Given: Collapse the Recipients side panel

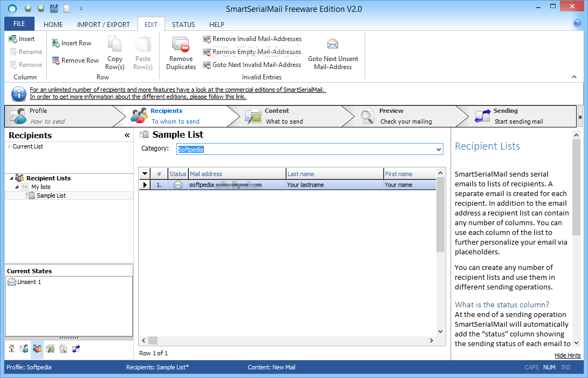Looking at the screenshot, I should click(x=127, y=135).
